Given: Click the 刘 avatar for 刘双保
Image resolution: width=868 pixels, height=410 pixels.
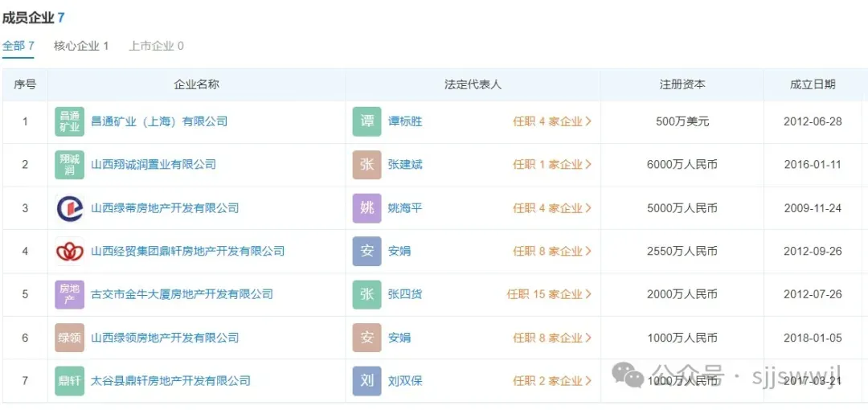Looking at the screenshot, I should [366, 381].
